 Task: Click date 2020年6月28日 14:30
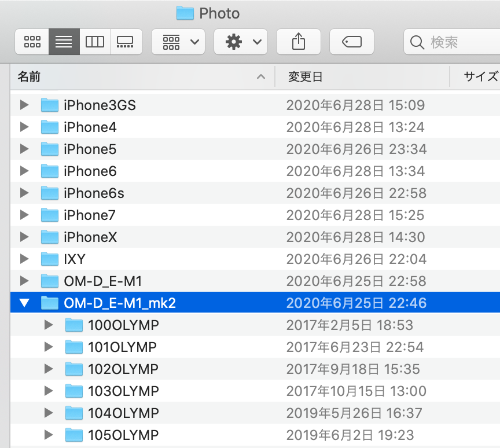pos(355,237)
